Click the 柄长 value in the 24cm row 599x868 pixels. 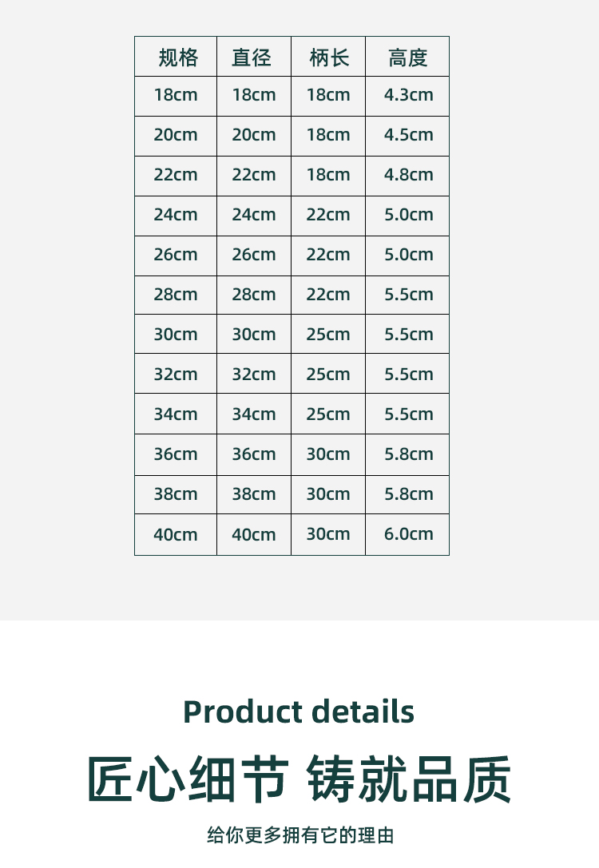(328, 215)
